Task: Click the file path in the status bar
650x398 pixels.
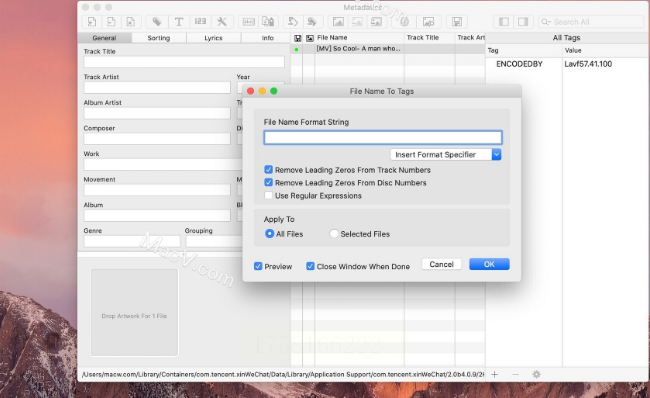Action: coord(283,374)
